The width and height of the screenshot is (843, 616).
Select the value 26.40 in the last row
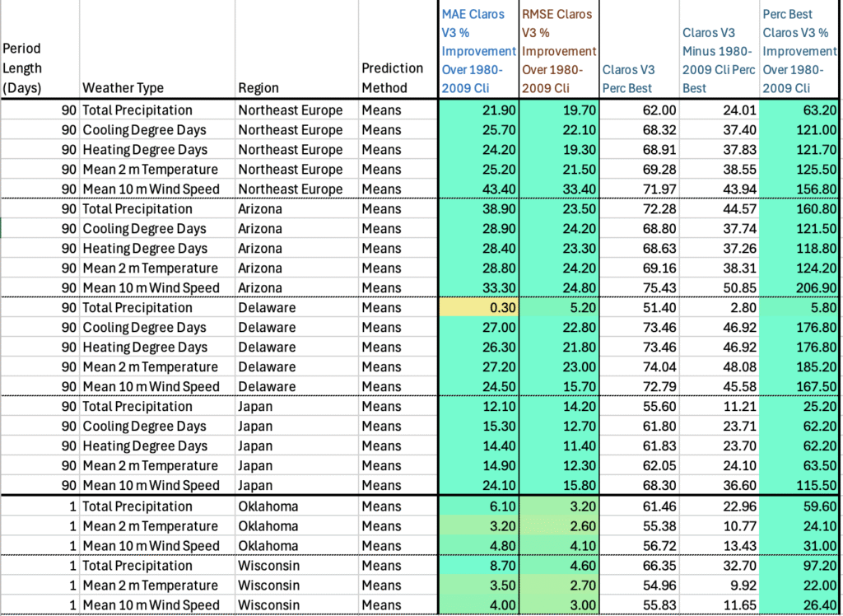(x=799, y=605)
